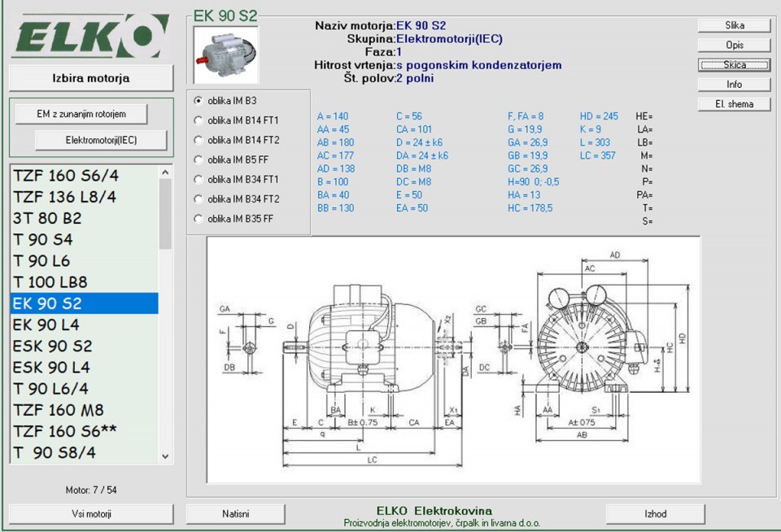Select the oblika IM B34 FT2 option
Viewport: 781px width, 532px height.
[199, 199]
